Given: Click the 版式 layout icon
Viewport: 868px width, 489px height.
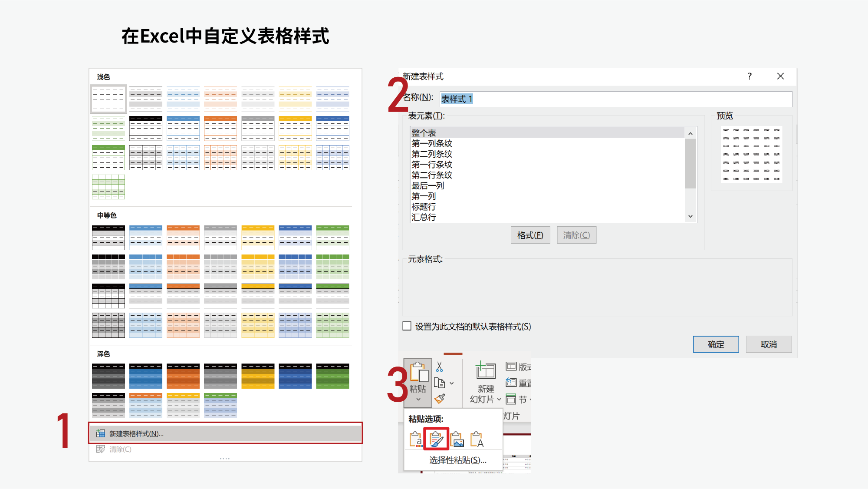Looking at the screenshot, I should tap(511, 367).
